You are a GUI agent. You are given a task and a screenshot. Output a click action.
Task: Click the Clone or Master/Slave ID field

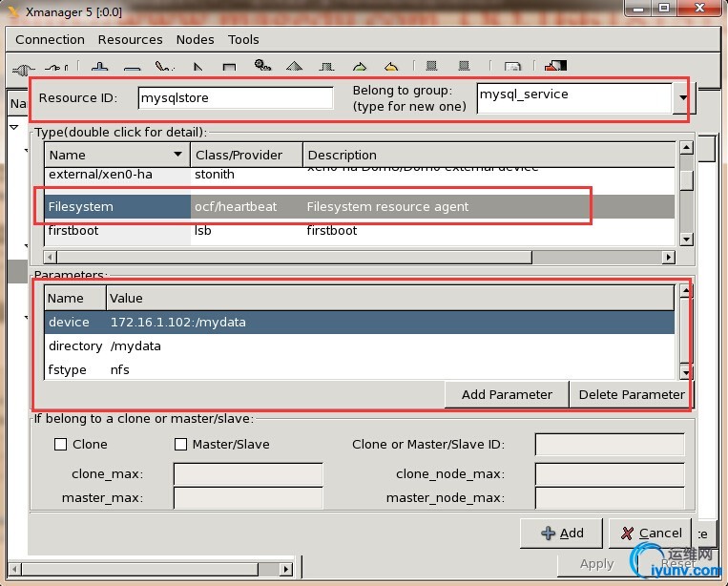[610, 445]
